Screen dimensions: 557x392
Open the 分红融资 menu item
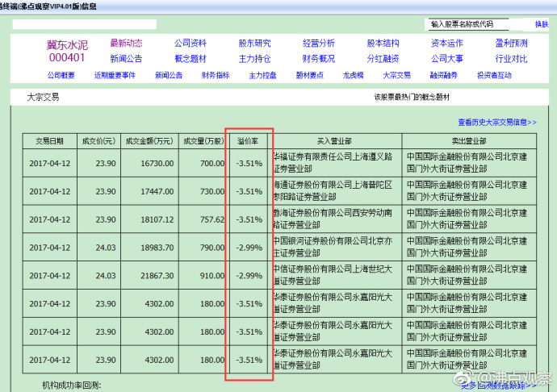point(383,59)
